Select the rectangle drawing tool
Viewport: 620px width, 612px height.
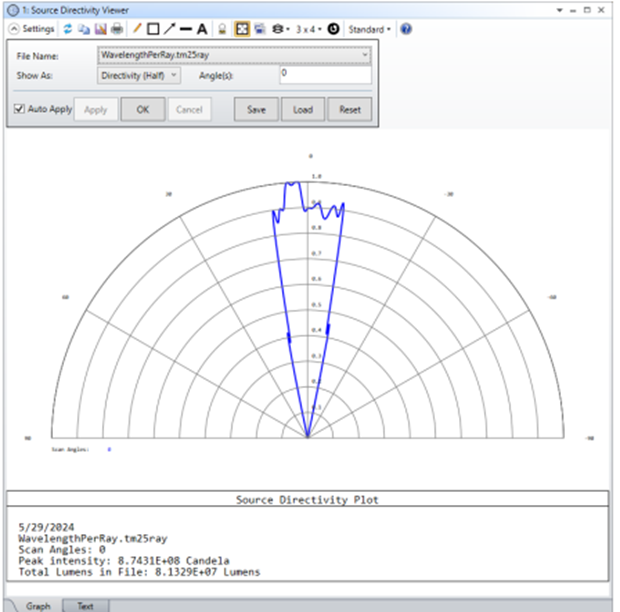pos(153,29)
